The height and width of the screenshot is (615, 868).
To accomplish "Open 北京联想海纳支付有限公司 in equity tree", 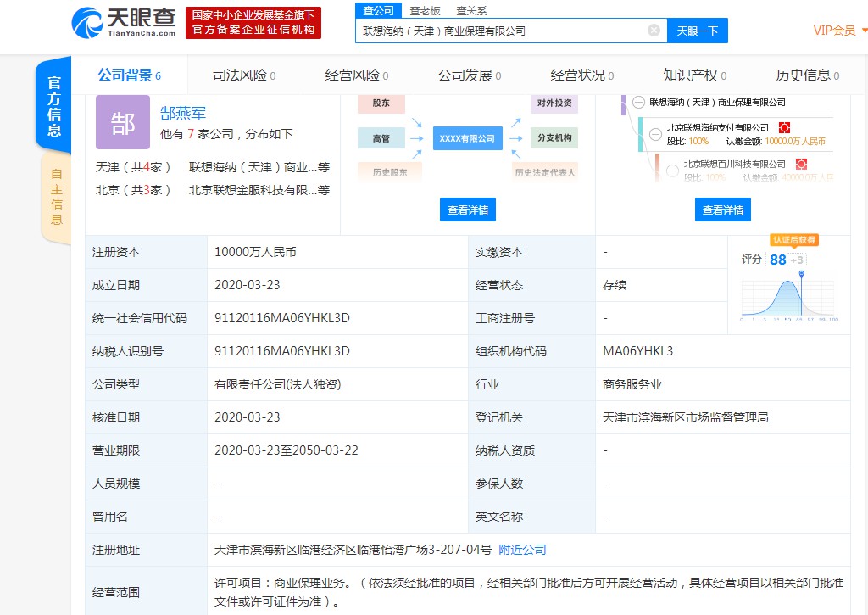I will tap(717, 127).
